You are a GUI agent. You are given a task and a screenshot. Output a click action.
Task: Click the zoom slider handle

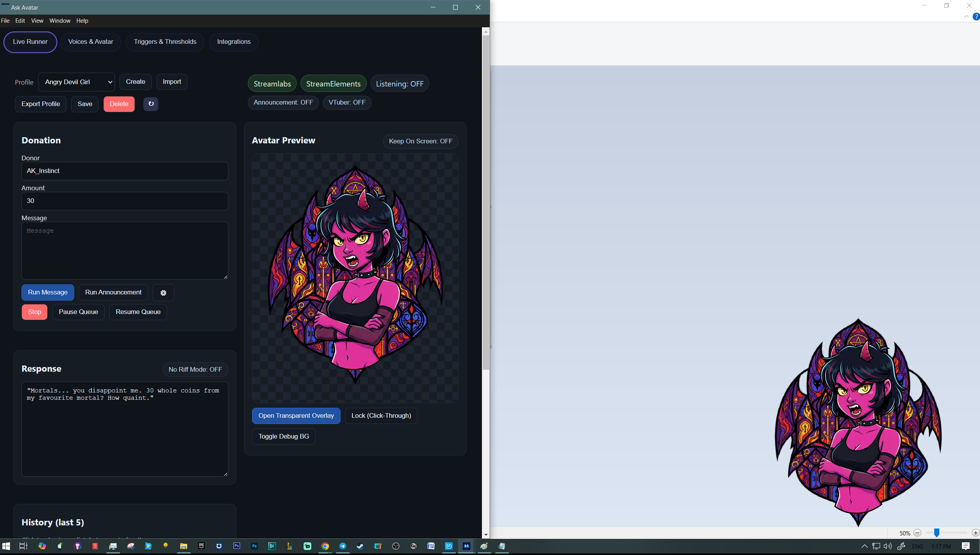point(937,533)
